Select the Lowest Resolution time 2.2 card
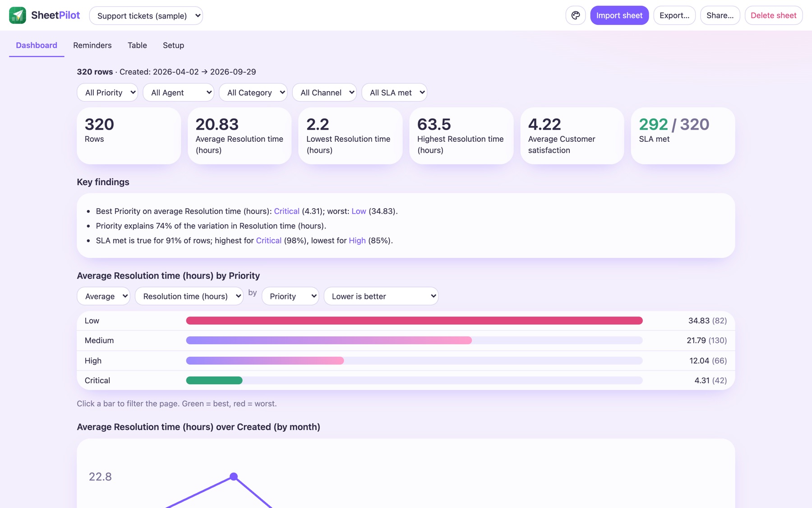812x508 pixels. (351, 135)
